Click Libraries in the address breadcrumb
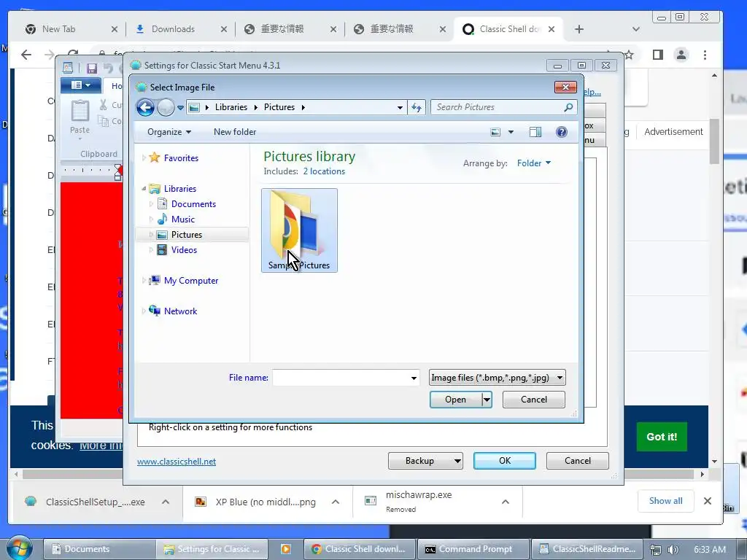747x560 pixels. (231, 107)
